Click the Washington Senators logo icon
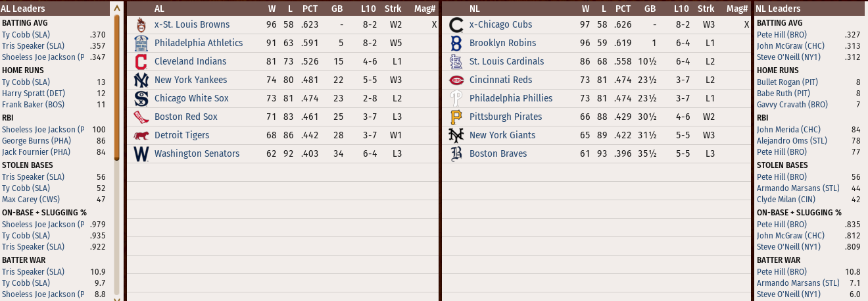The height and width of the screenshot is (301, 868). click(141, 154)
